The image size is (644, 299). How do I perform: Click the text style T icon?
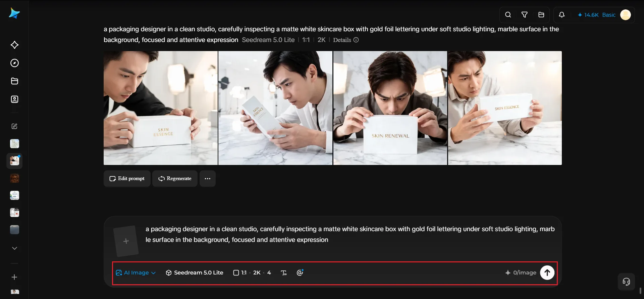click(x=284, y=273)
